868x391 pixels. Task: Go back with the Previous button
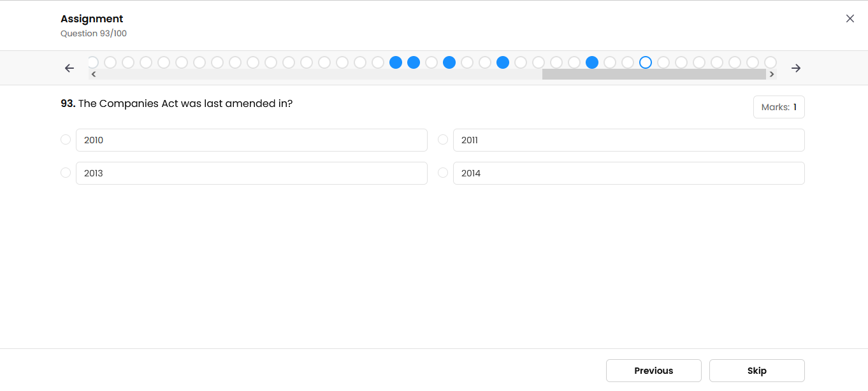653,371
